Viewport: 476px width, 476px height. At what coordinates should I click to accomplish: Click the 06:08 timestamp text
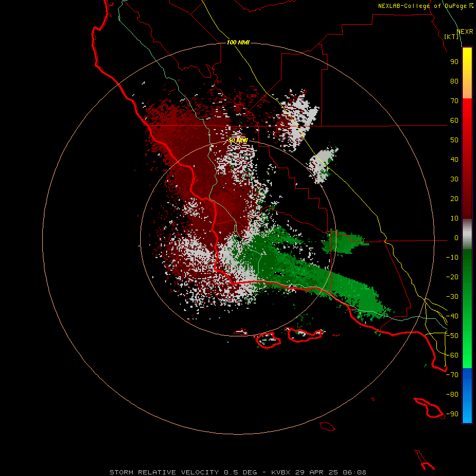[354, 472]
